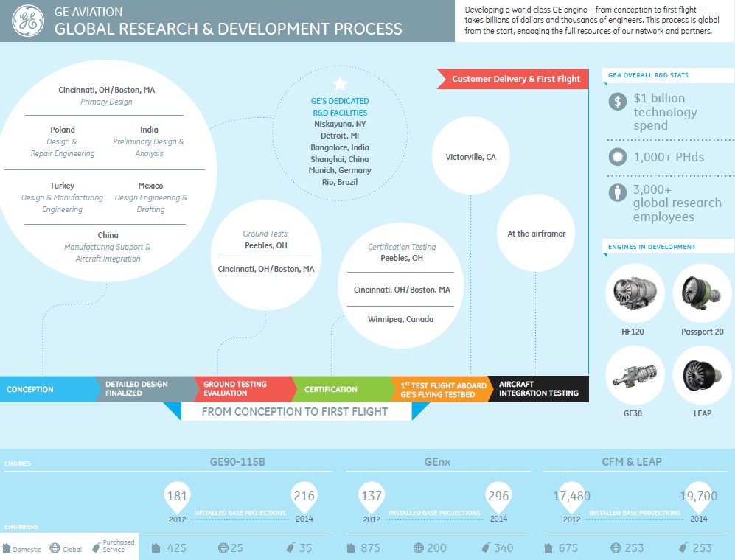Viewport: 735px width, 560px height.
Task: Click Bangalore, India in R&D facilities
Action: click(x=340, y=147)
